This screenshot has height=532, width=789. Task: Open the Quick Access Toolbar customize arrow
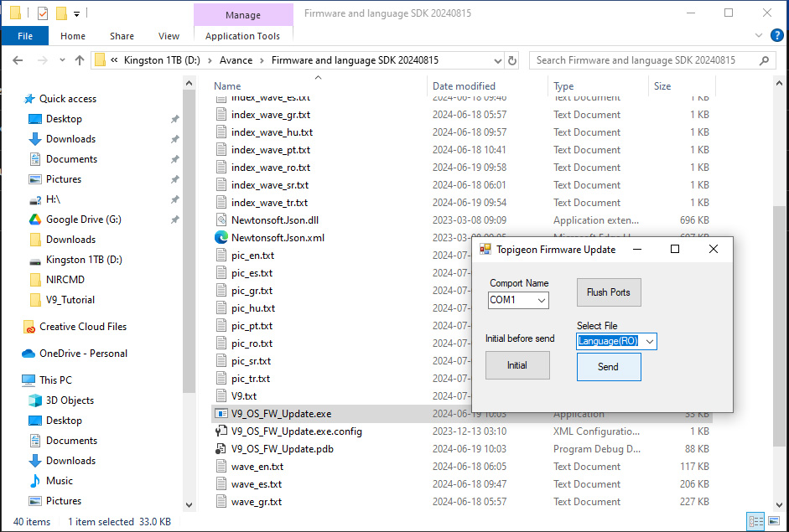point(76,14)
